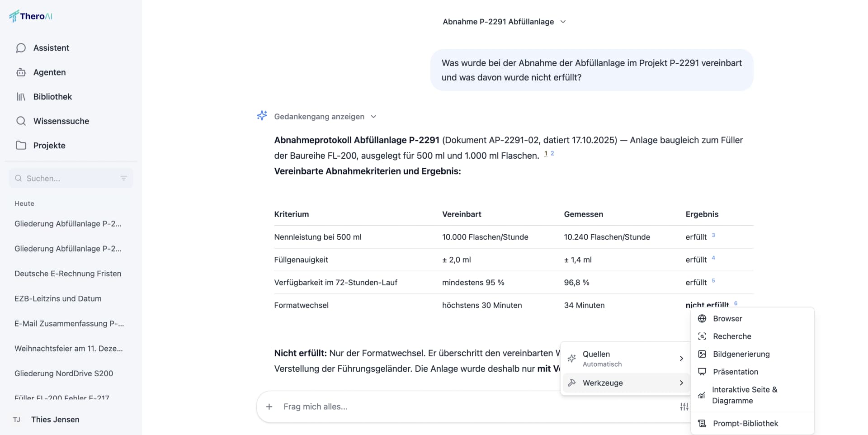Click the Quellen submenu chevron
The width and height of the screenshot is (868, 435).
[x=681, y=359]
